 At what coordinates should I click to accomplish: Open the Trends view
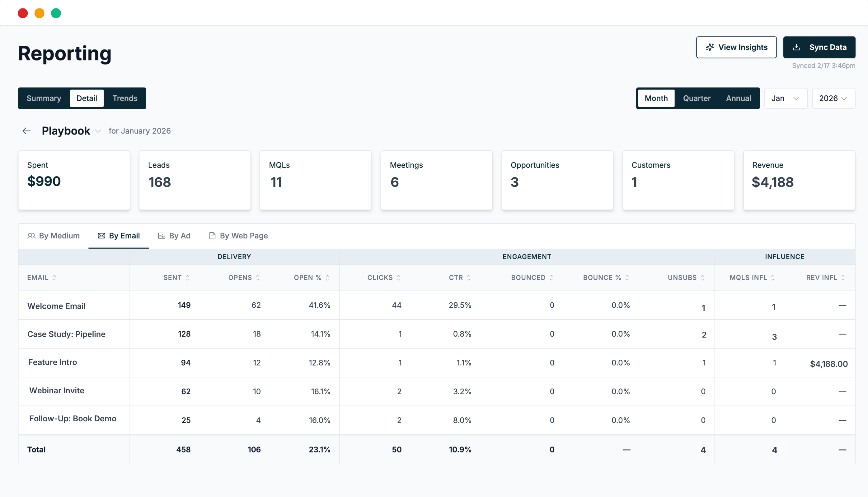(x=125, y=98)
